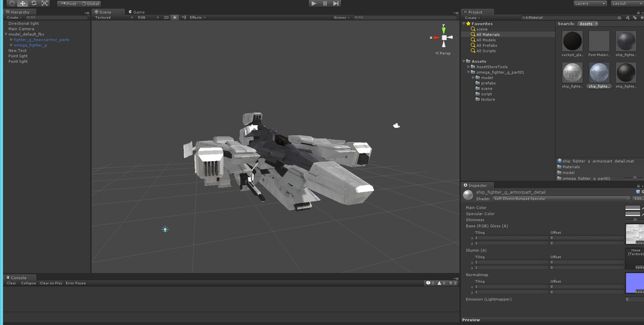Open the Main Color swatch
This screenshot has height=325, width=644.
click(632, 207)
